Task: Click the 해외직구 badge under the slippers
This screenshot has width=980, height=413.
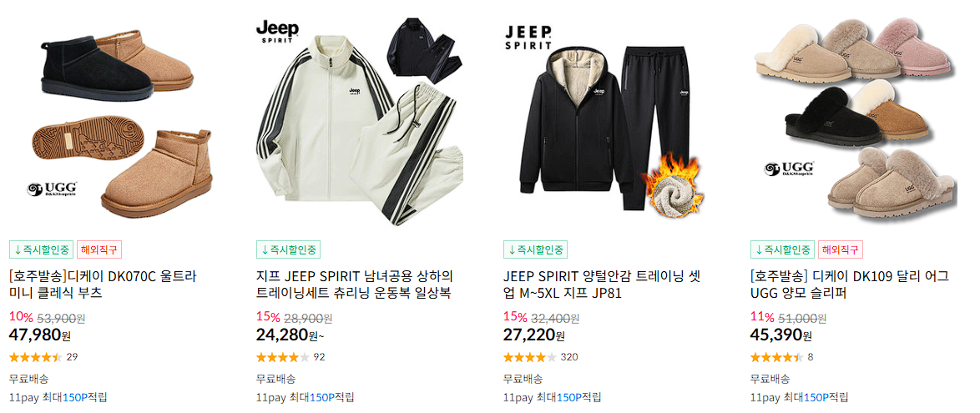Action: point(841,249)
